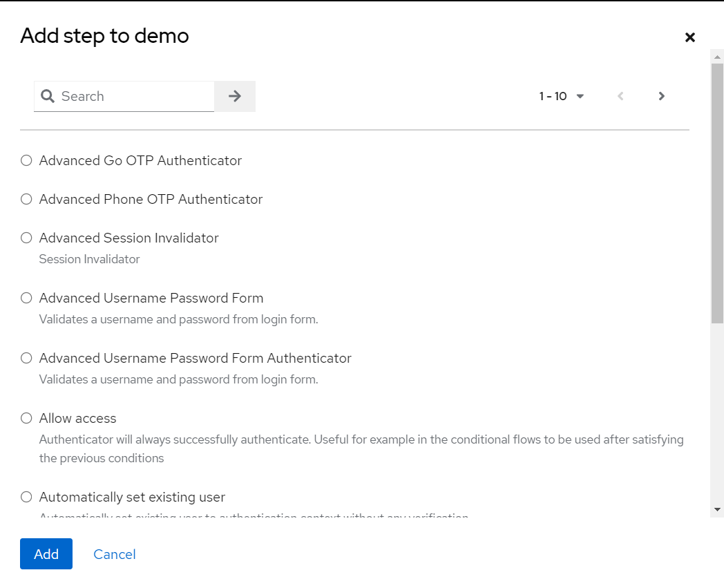Select Advanced Go OTP Authenticator option
724x588 pixels.
pyautogui.click(x=26, y=160)
